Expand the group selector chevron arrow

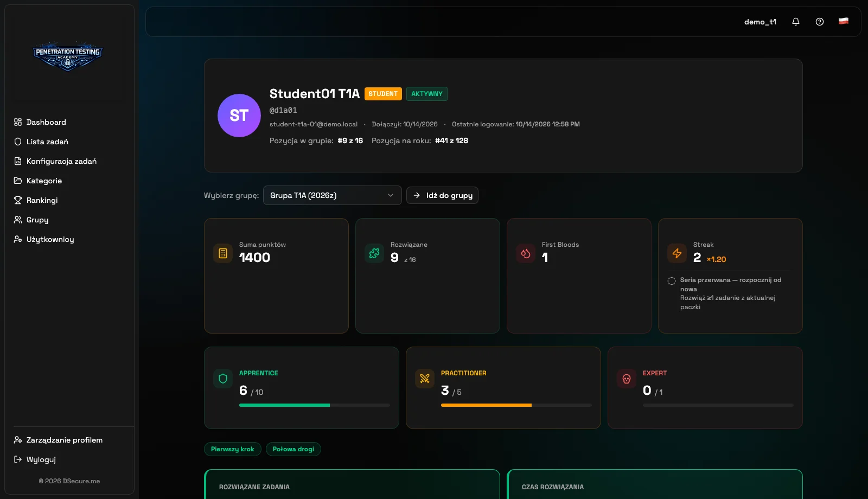(x=391, y=195)
